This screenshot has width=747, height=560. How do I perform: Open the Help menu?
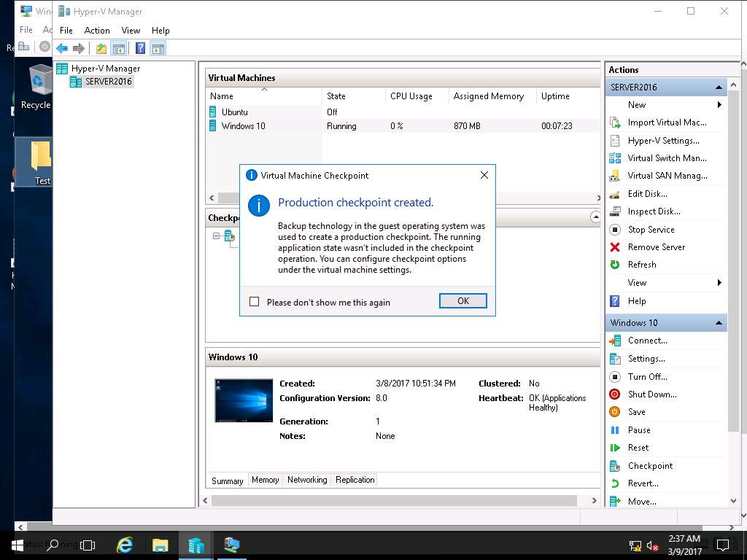pyautogui.click(x=160, y=31)
